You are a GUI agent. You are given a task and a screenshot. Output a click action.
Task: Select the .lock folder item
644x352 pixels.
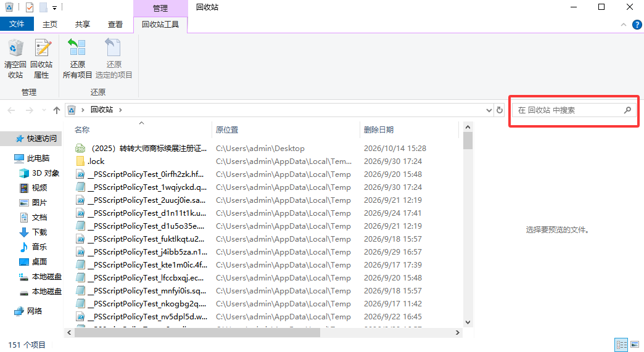(90, 162)
